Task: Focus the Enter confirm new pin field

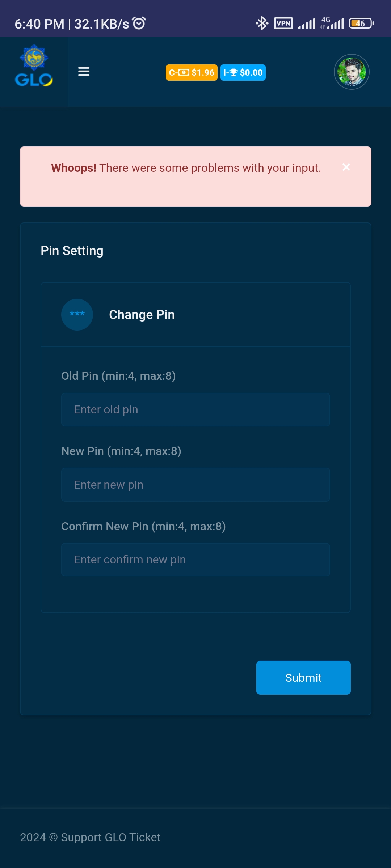Action: [195, 559]
